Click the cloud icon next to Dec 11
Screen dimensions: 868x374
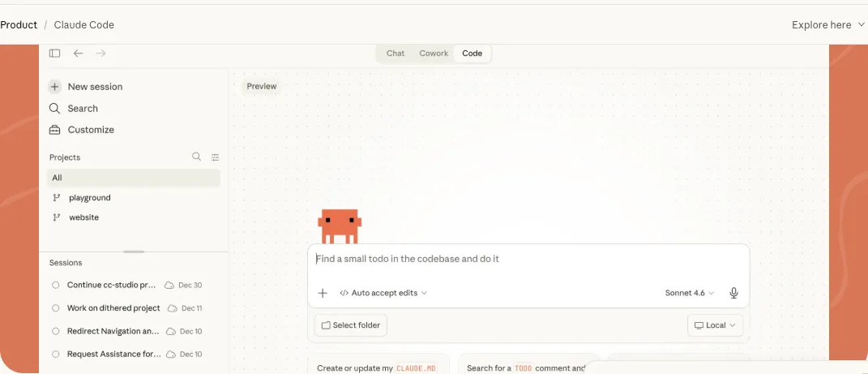(173, 308)
